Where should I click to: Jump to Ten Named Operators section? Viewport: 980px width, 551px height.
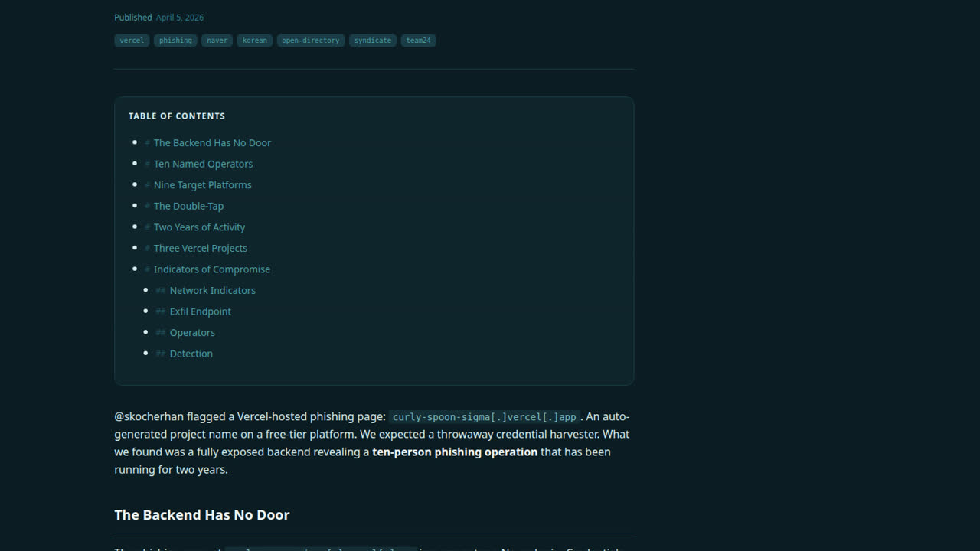203,164
